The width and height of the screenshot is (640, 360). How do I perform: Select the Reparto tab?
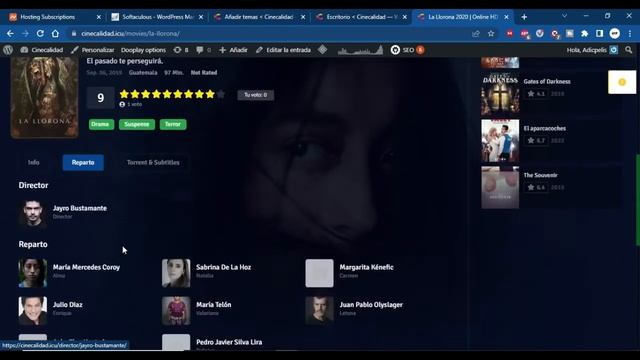coord(83,162)
